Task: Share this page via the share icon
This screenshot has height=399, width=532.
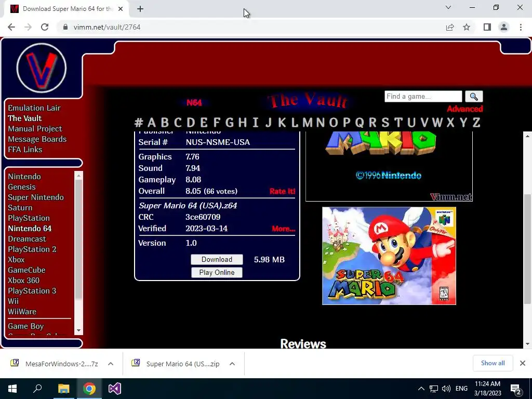Action: click(450, 27)
